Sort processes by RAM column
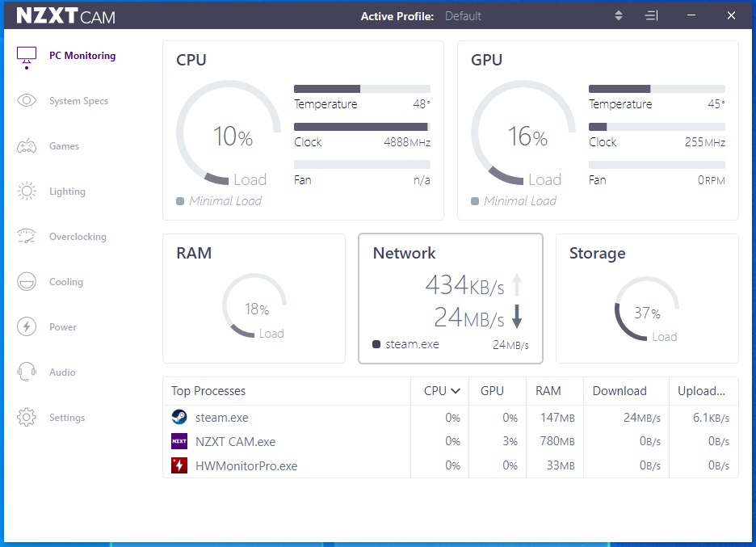Screen dimensions: 756x547 click(x=548, y=391)
